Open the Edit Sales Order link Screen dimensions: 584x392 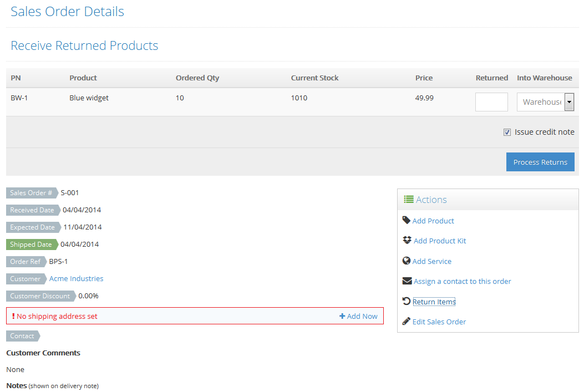[x=439, y=322]
